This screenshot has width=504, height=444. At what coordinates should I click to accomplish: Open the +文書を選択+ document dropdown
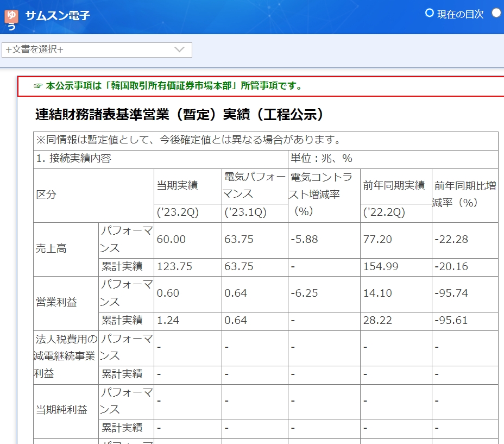pyautogui.click(x=97, y=50)
